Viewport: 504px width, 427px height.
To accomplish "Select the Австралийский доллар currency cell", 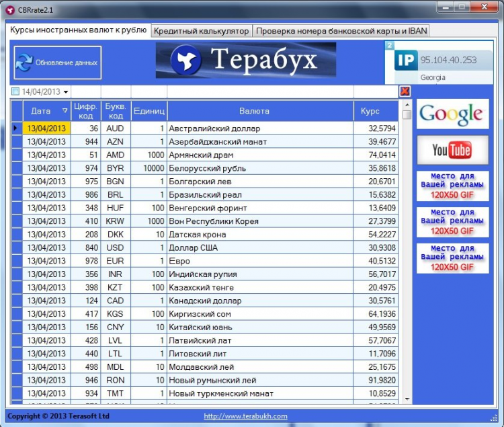I will click(x=260, y=128).
